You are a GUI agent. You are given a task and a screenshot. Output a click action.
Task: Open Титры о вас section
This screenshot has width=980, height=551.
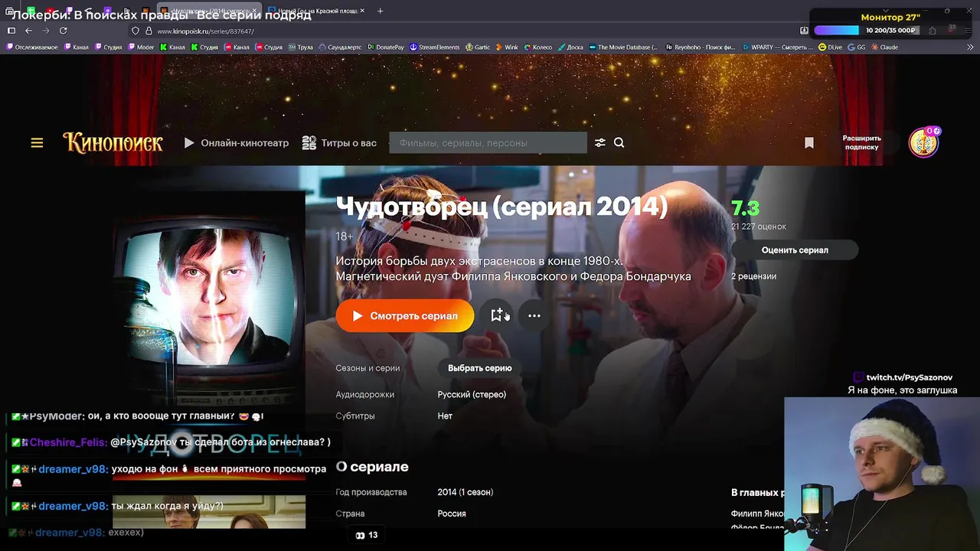339,142
